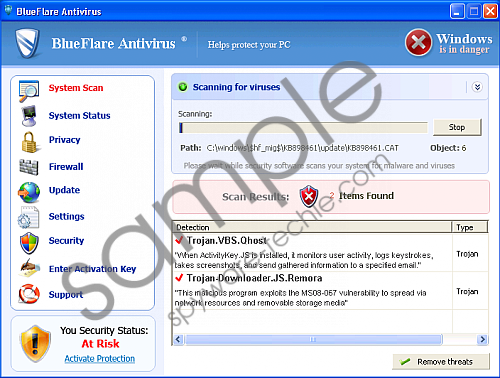Select the Trojan-Downloader.JS.Remora detection name

coord(254,278)
